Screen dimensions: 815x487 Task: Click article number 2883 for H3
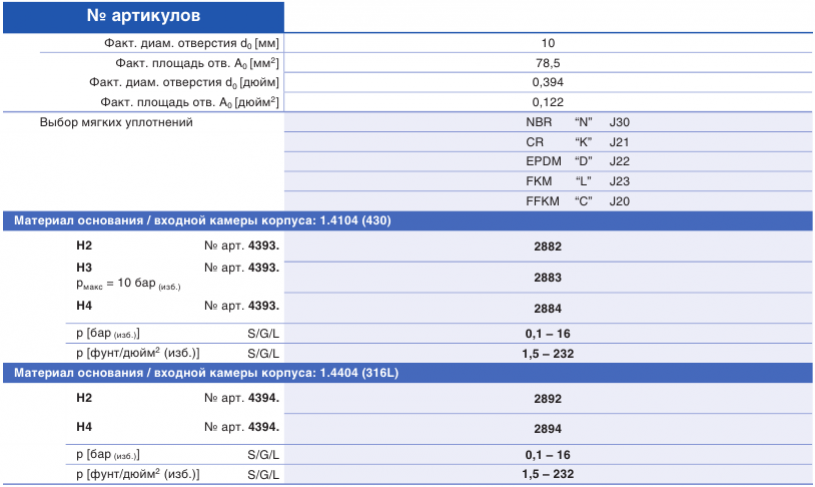548,278
